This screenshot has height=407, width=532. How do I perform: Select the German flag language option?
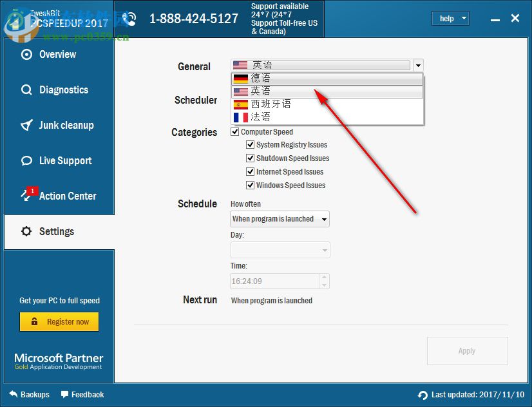[241, 79]
